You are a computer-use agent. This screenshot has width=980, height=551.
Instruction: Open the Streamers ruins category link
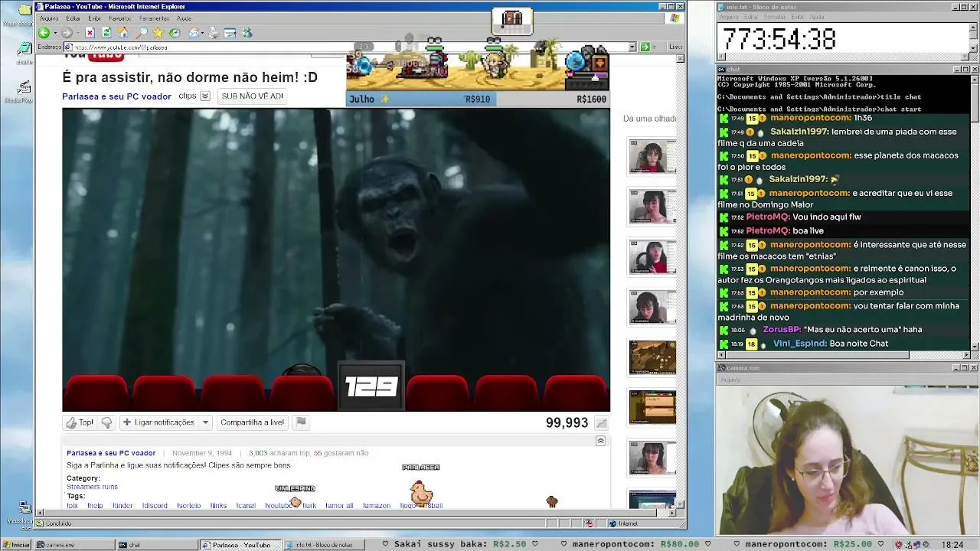92,487
